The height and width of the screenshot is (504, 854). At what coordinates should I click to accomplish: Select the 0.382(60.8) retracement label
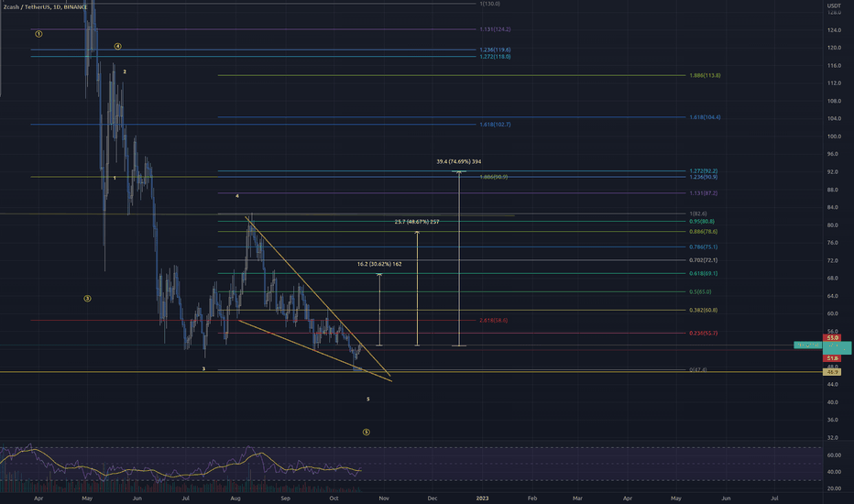coord(703,311)
